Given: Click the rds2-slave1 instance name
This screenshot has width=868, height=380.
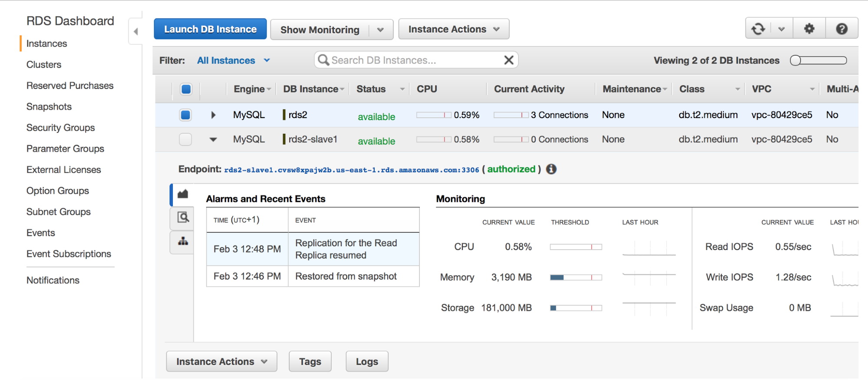Looking at the screenshot, I should [x=313, y=139].
